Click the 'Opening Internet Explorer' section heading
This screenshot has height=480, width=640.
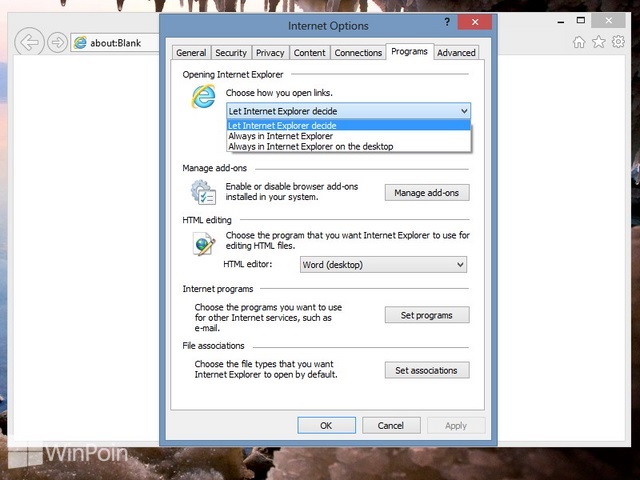pyautogui.click(x=233, y=75)
